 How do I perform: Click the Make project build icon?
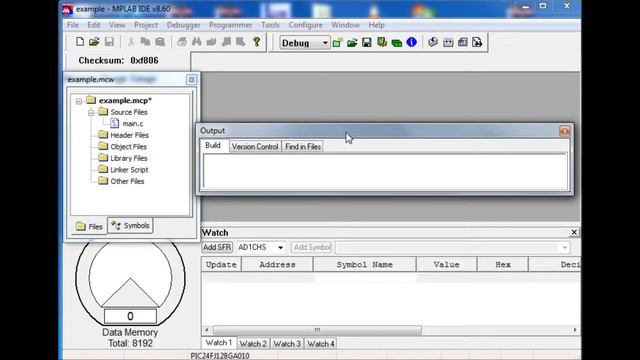[x=433, y=42]
